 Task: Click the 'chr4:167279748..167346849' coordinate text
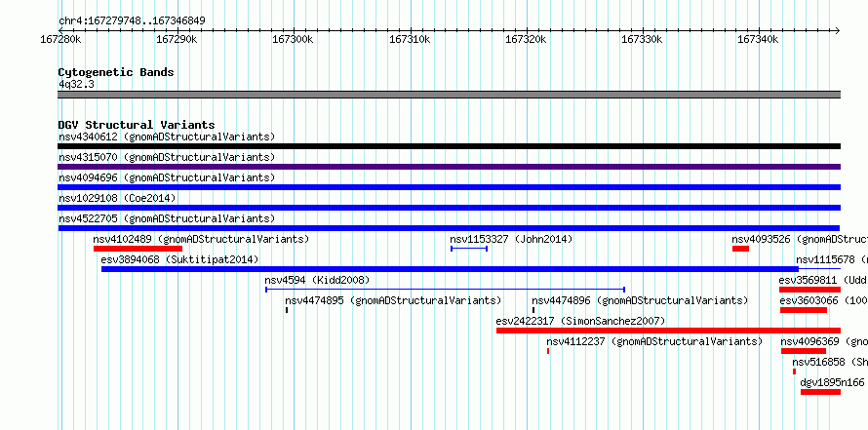(x=132, y=21)
